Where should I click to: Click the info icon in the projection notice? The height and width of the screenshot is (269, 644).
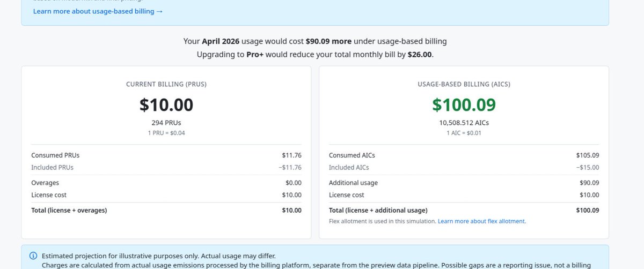pyautogui.click(x=33, y=256)
